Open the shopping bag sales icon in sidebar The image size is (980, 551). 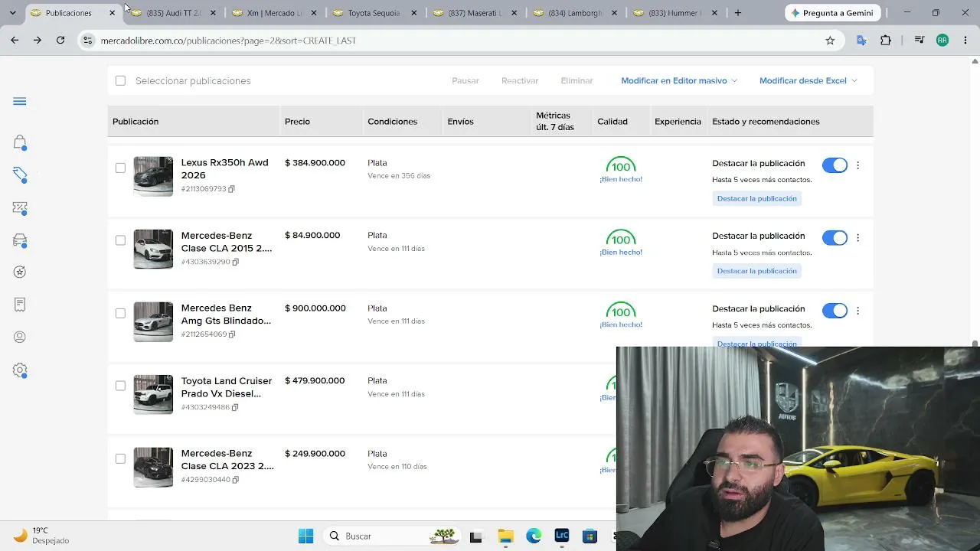pos(20,142)
